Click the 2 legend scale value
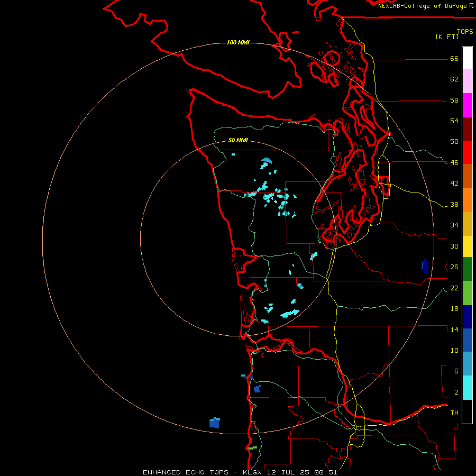 coord(456,392)
